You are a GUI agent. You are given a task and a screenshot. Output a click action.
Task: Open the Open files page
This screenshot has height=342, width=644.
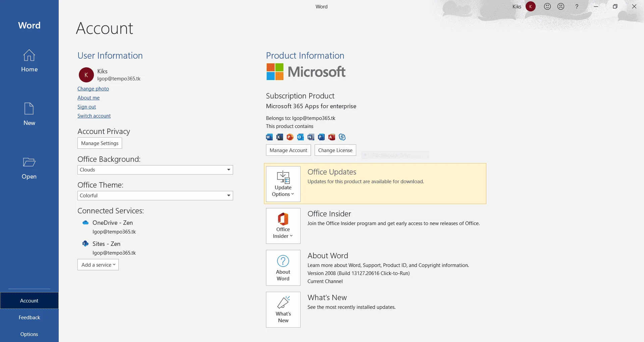click(x=29, y=168)
